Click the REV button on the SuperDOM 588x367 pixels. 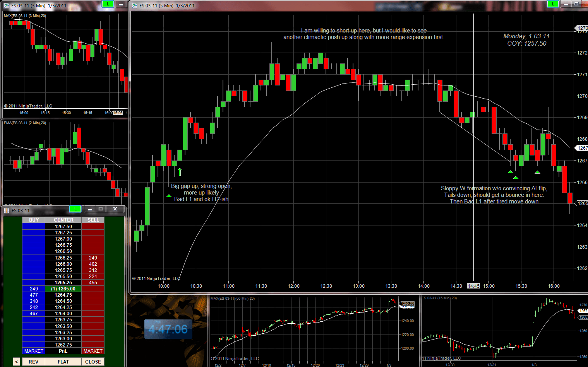coord(33,361)
